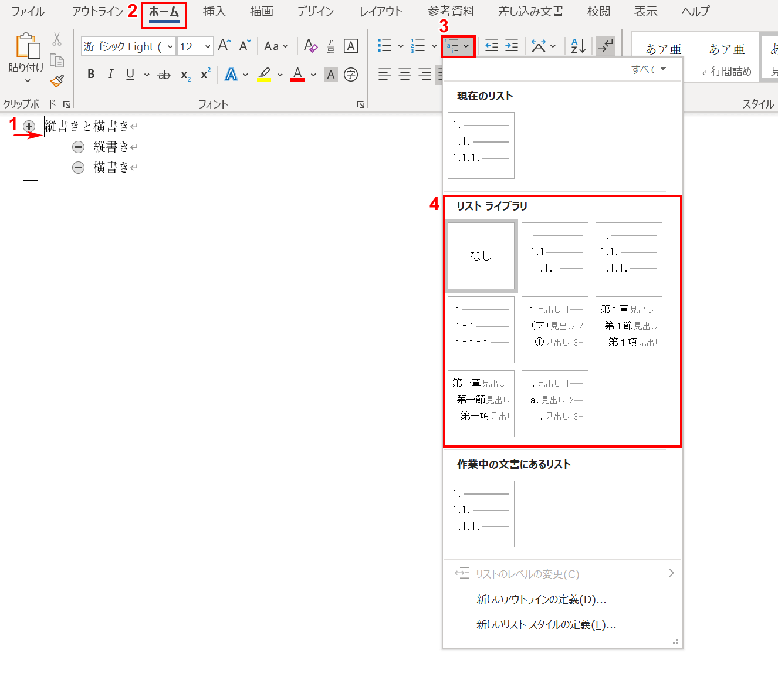Center align the text

405,75
